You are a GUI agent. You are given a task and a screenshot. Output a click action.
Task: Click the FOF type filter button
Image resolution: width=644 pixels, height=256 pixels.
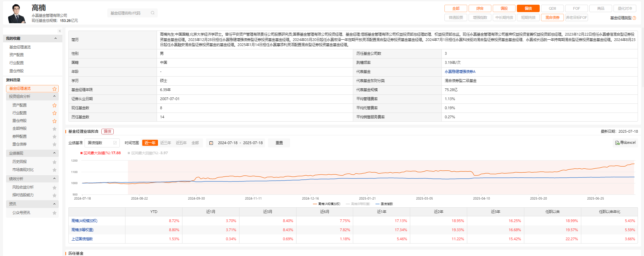pyautogui.click(x=577, y=8)
